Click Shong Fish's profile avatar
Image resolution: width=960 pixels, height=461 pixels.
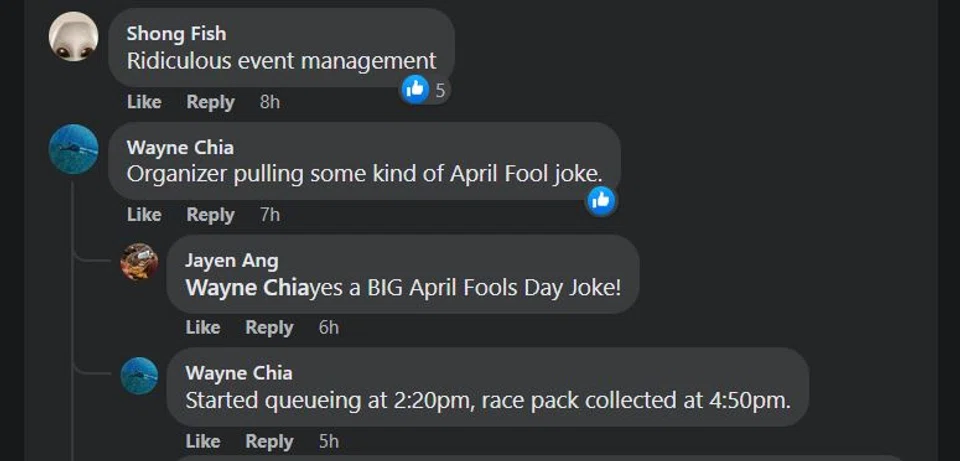(74, 37)
